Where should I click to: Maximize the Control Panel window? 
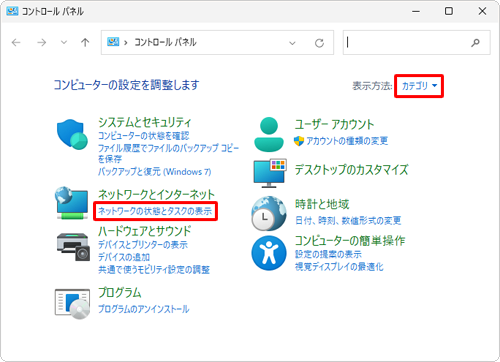(x=449, y=11)
